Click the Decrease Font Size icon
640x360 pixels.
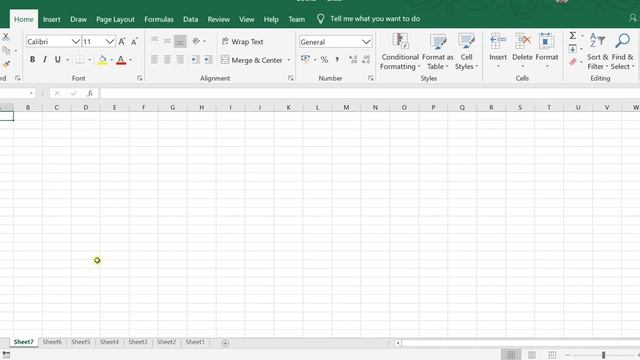(134, 42)
